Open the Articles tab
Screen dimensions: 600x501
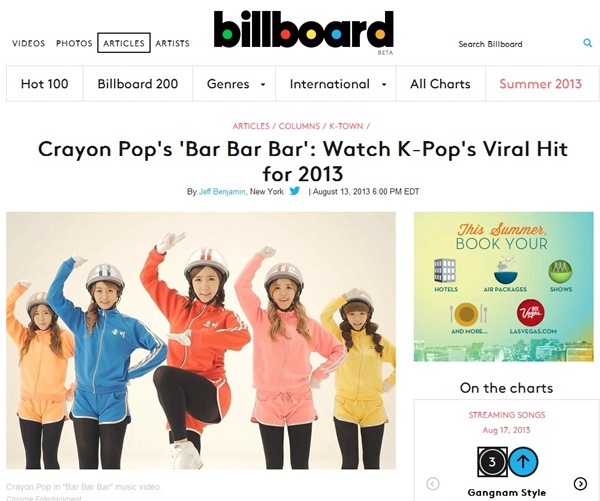tap(124, 43)
